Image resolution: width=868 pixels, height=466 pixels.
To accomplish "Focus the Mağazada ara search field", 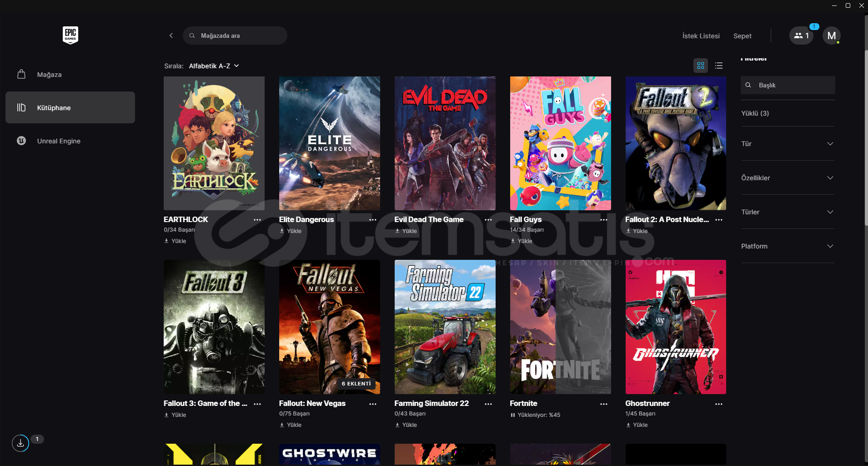I will (235, 35).
